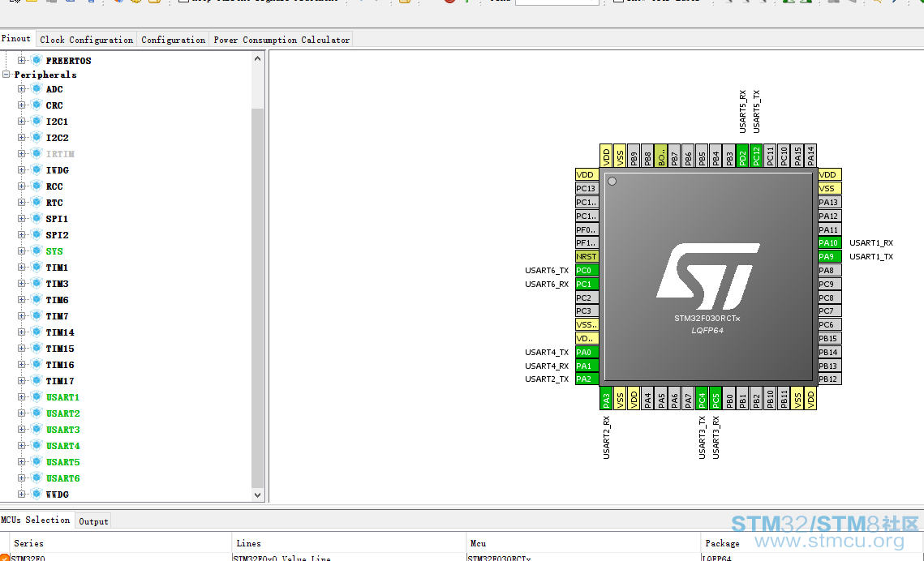Click pin PA0 assigned to USART4_TX
924x561 pixels.
[x=587, y=352]
